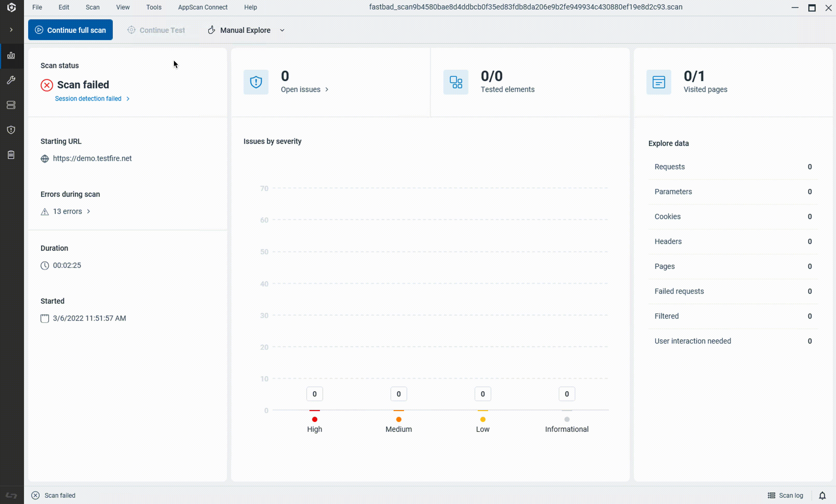Select the Informational severity gray dot
The height and width of the screenshot is (504, 836).
click(x=567, y=420)
